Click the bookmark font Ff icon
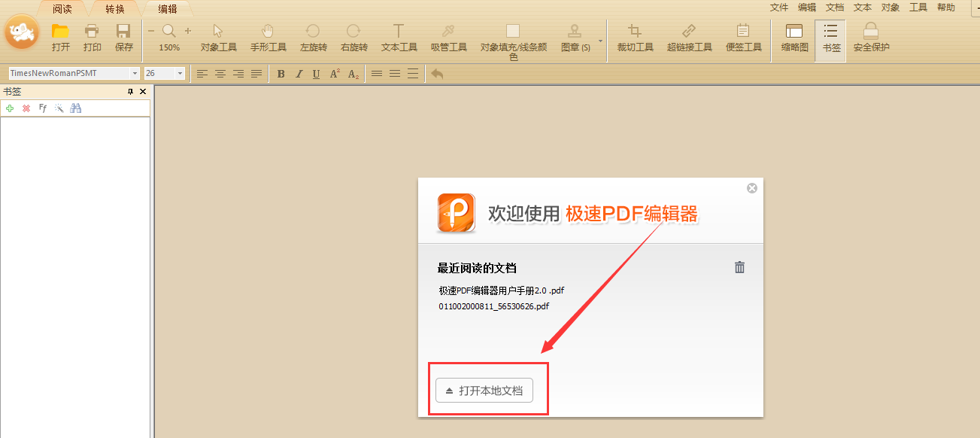The height and width of the screenshot is (438, 980). click(x=43, y=108)
